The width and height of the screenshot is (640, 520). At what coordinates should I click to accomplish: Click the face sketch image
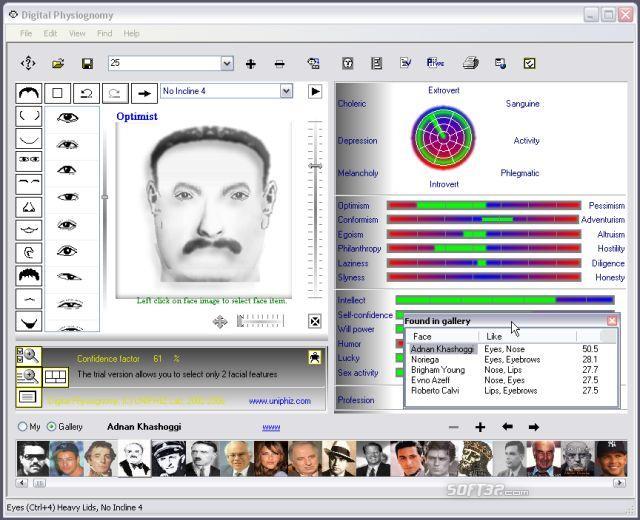204,209
